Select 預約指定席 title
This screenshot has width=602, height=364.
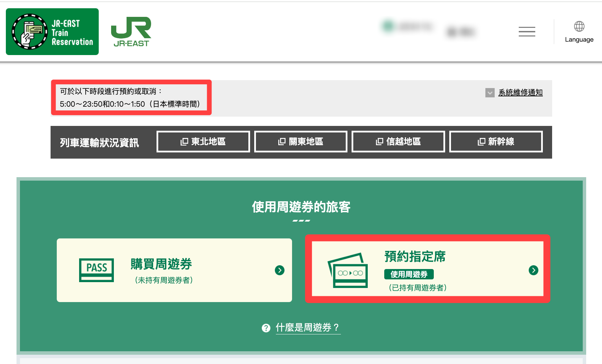tap(415, 256)
